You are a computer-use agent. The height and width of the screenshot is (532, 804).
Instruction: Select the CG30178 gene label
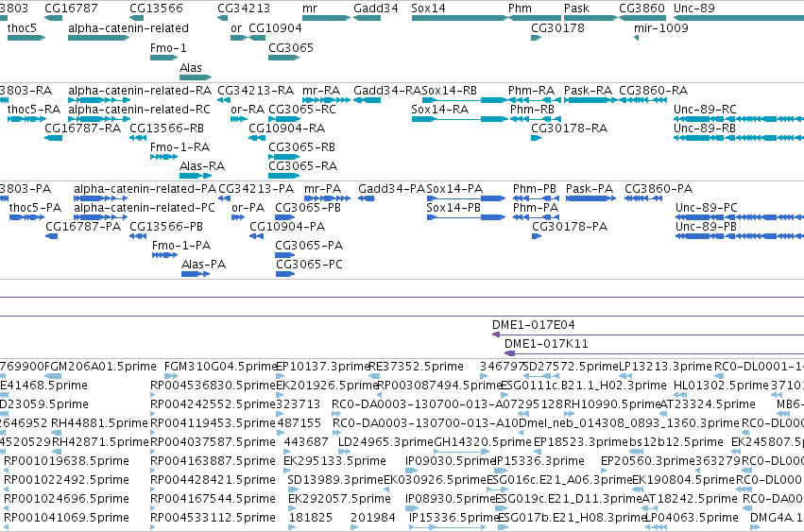point(557,28)
